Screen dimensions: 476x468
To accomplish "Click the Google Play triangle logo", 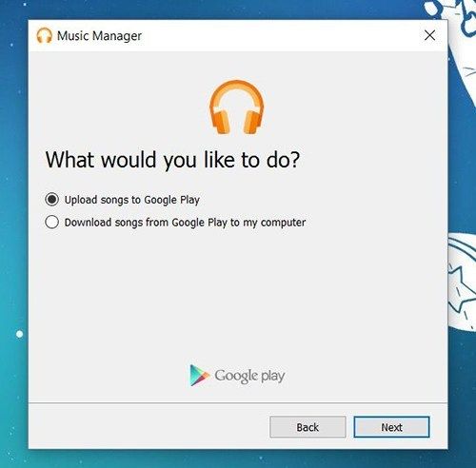I will coord(199,376).
